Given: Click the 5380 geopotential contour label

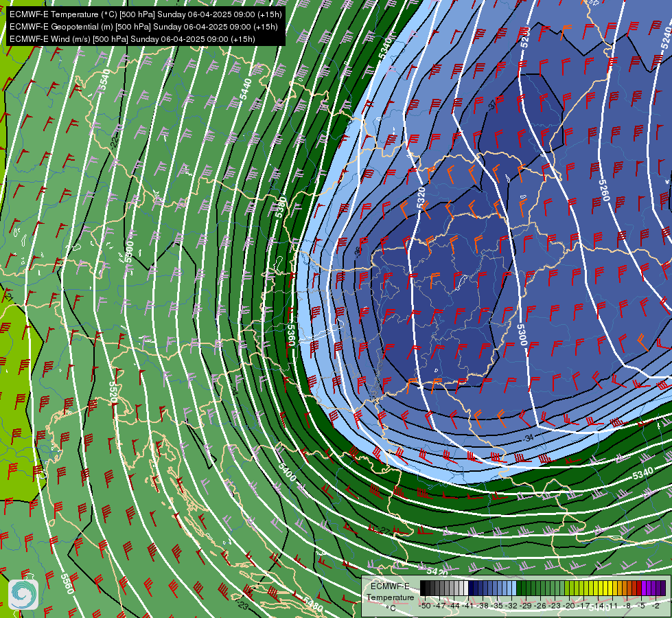Looking at the screenshot, I should [x=281, y=207].
